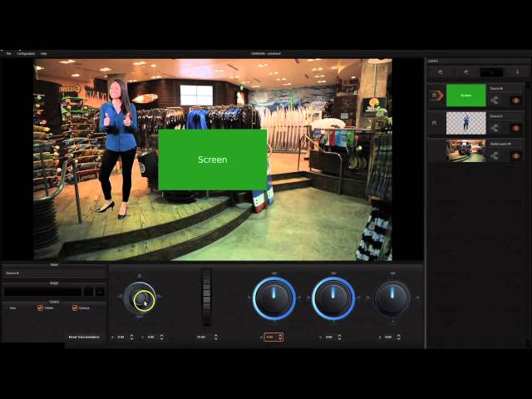Click the position joystick up arrow

click(140, 276)
